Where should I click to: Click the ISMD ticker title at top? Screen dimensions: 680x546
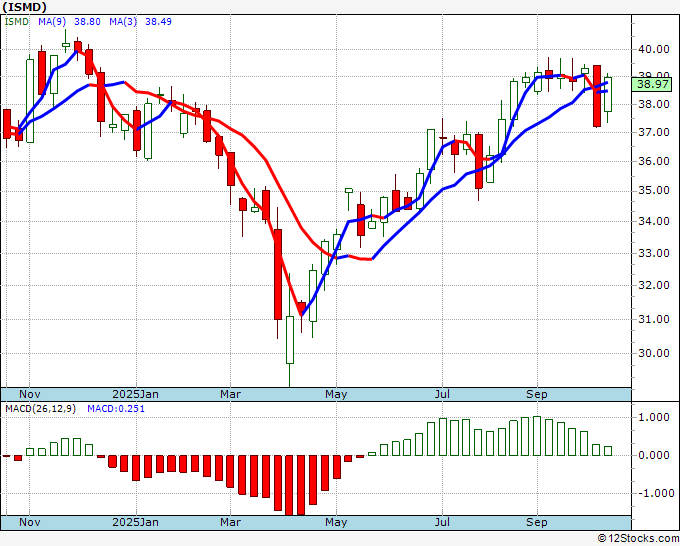[24, 7]
